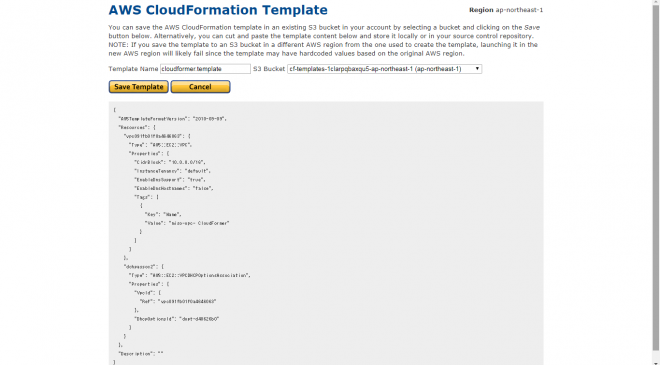Image resolution: width=660 pixels, height=365 pixels.
Task: Click the Cancel button
Action: (x=200, y=87)
